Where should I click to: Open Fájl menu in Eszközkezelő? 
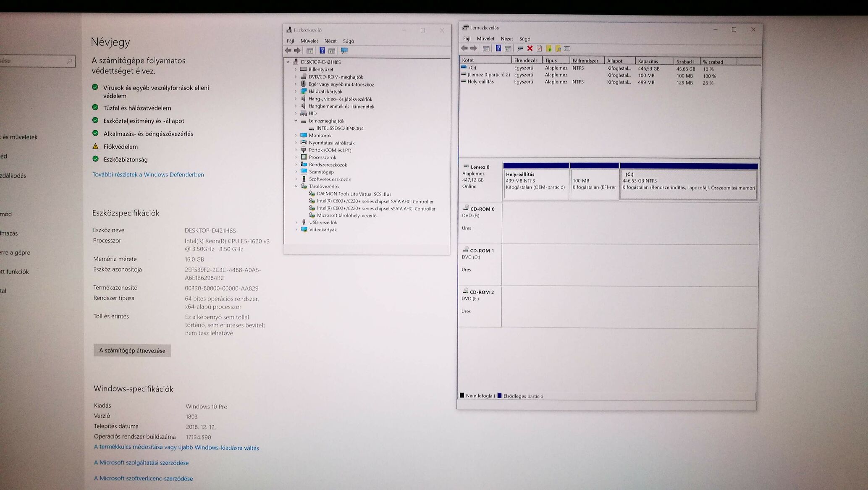click(x=291, y=41)
